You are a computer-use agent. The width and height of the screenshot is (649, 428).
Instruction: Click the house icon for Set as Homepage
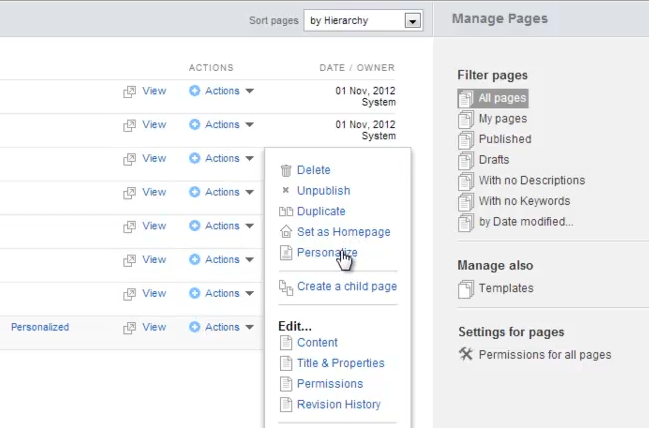point(286,232)
